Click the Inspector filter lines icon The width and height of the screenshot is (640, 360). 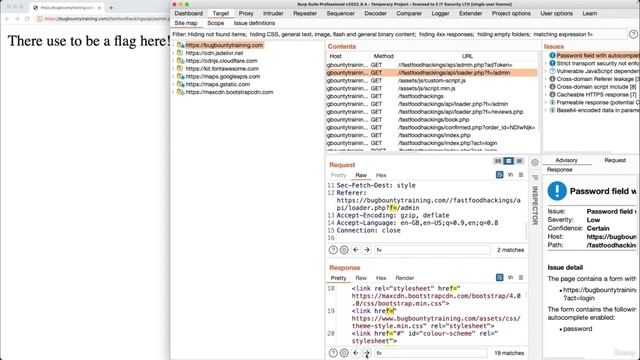coord(535,178)
